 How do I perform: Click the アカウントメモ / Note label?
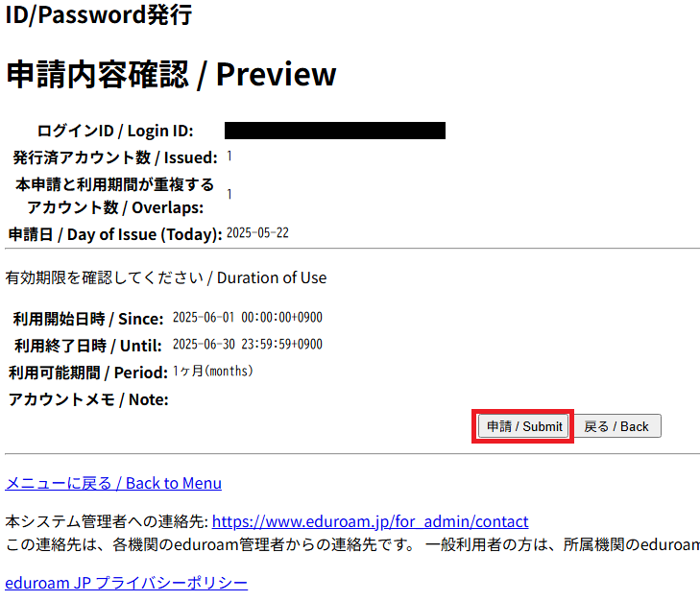click(88, 399)
